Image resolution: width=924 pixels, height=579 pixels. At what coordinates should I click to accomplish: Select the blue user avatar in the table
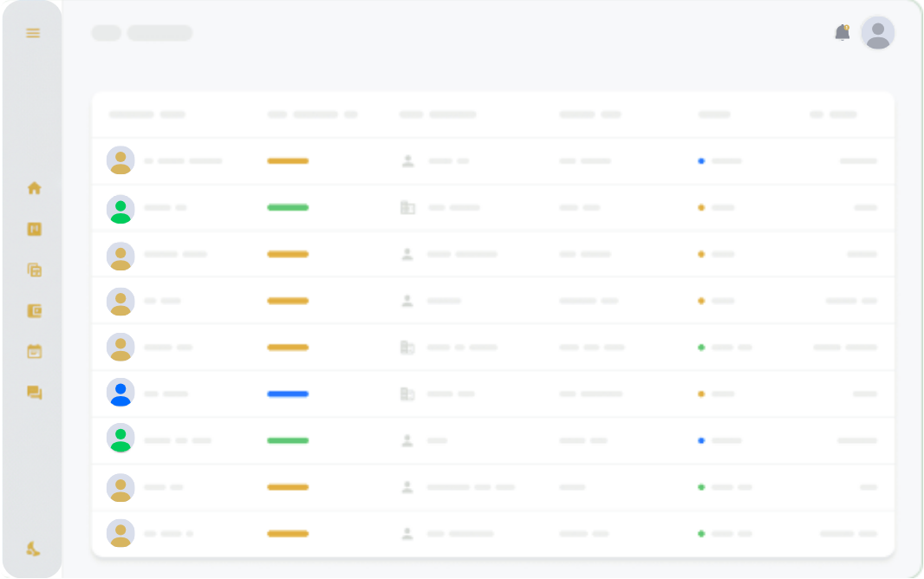click(120, 393)
